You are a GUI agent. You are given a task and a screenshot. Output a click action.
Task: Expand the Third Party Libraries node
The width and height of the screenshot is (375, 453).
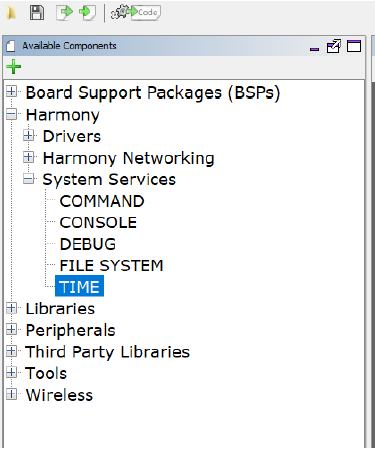(11, 351)
